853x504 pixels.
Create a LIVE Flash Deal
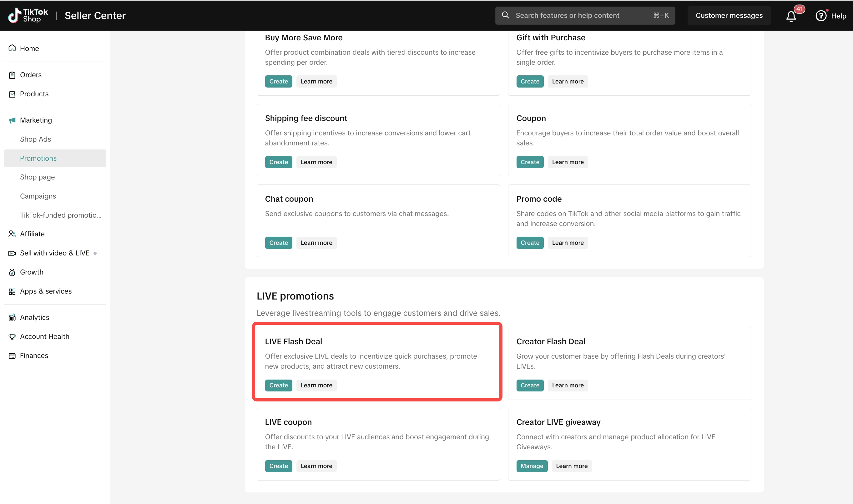(279, 385)
